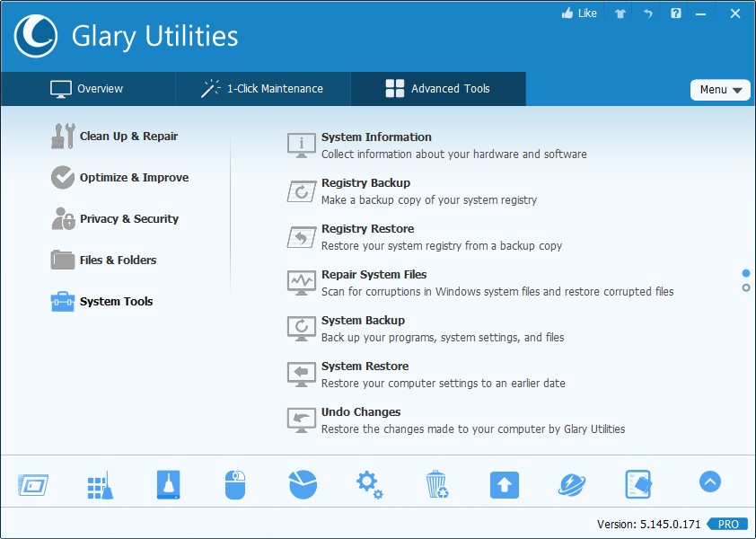This screenshot has height=539, width=756.
Task: Click the upward arrow software update icon
Action: (505, 485)
